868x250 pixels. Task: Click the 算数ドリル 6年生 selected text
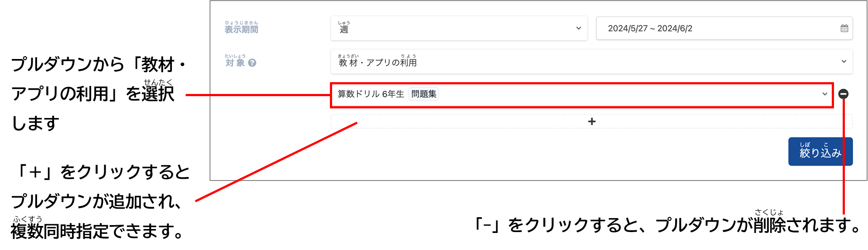click(371, 94)
